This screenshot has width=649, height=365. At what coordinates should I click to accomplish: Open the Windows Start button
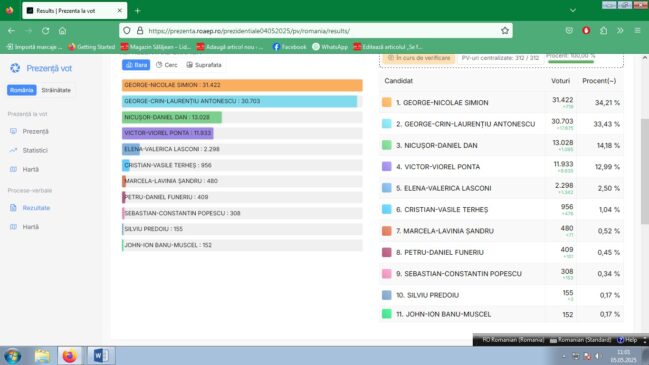click(x=13, y=356)
